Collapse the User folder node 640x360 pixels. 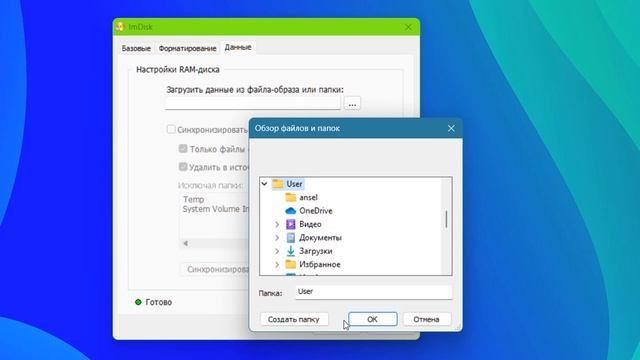click(264, 184)
